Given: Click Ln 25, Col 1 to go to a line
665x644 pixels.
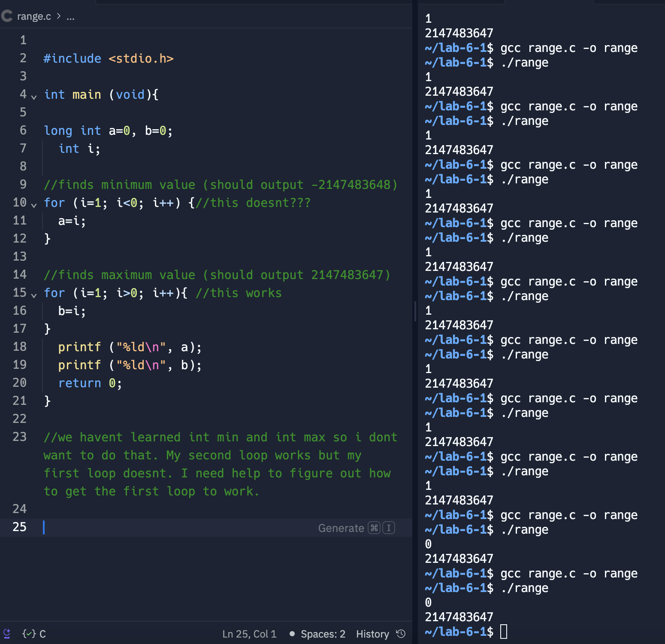Looking at the screenshot, I should (x=249, y=633).
